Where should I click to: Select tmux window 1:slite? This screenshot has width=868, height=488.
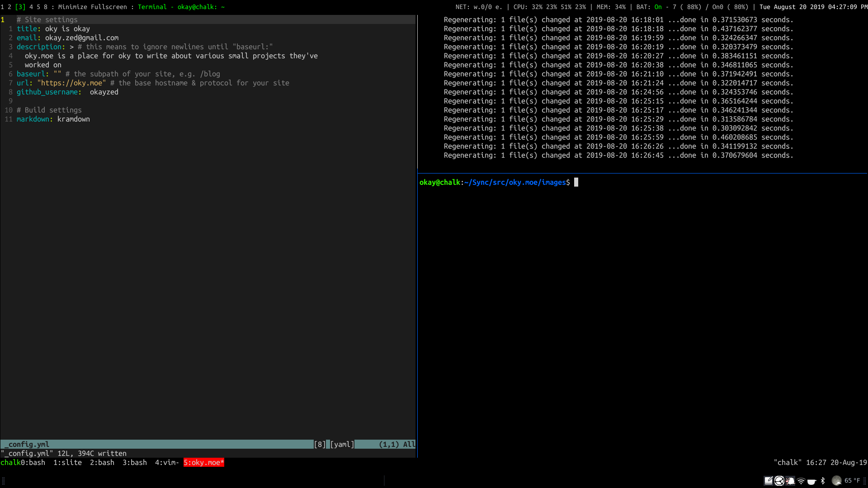tap(67, 462)
